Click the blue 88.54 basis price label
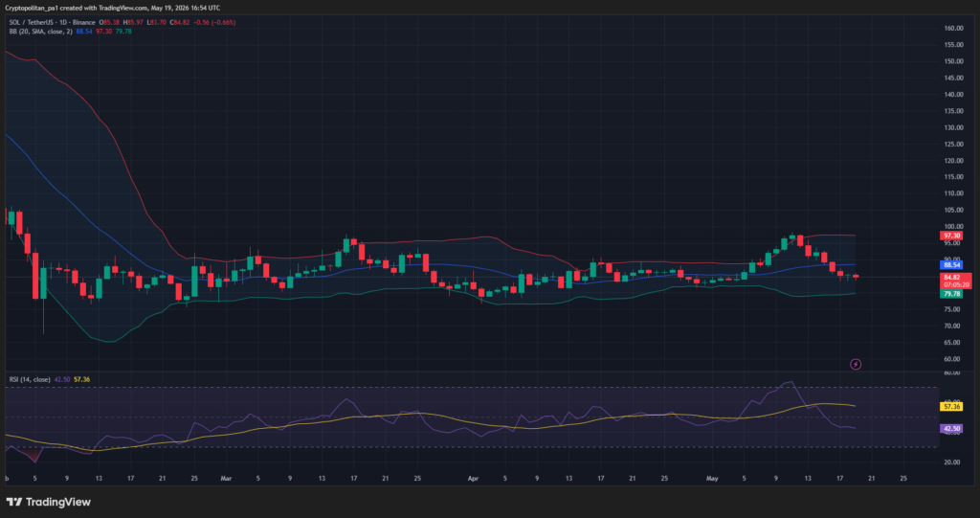This screenshot has width=980, height=518. [x=951, y=265]
